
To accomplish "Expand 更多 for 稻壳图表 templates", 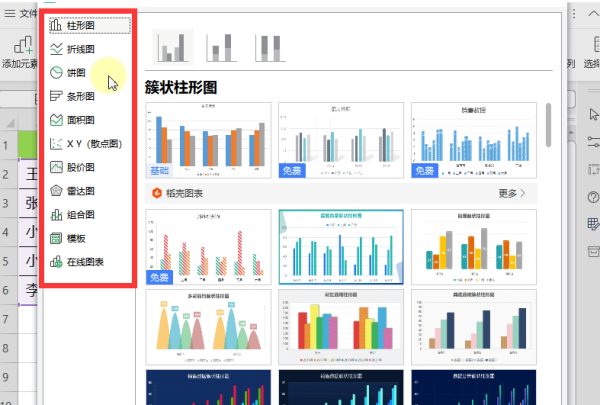I will [512, 193].
